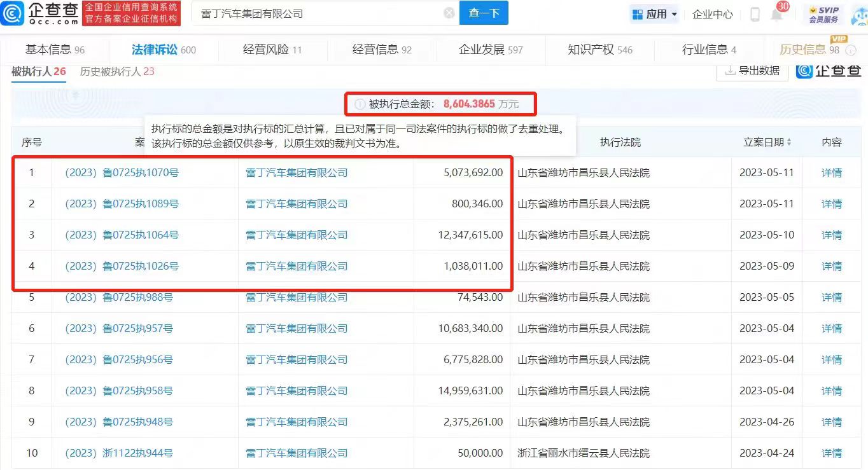The height and width of the screenshot is (470, 868).
Task: Open 详情 for the 14,959,631.00 row
Action: pyautogui.click(x=832, y=391)
